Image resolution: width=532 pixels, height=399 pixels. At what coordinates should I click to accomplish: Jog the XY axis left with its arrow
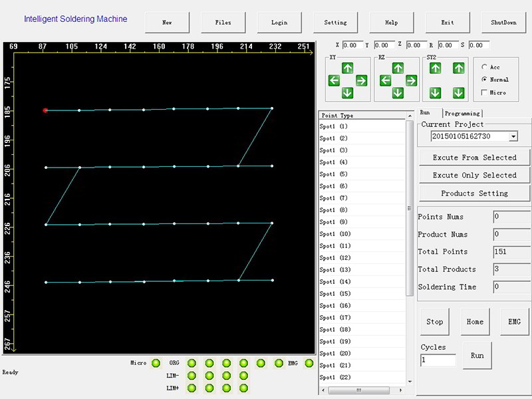[334, 80]
